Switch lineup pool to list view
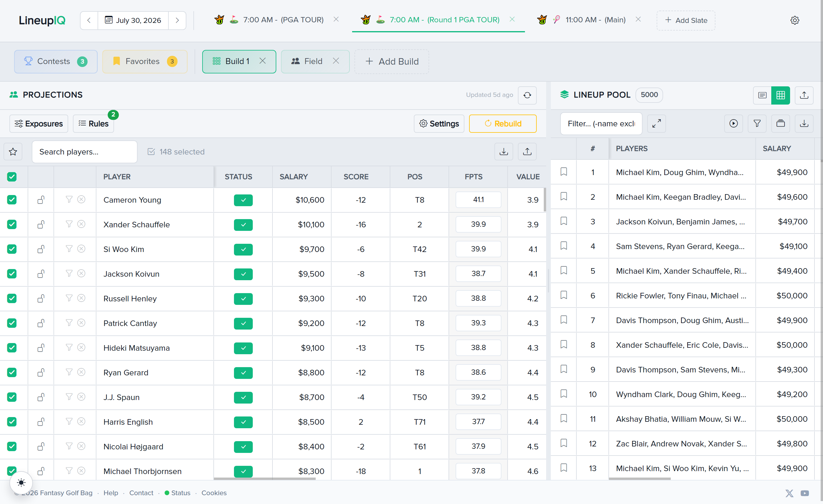 762,95
